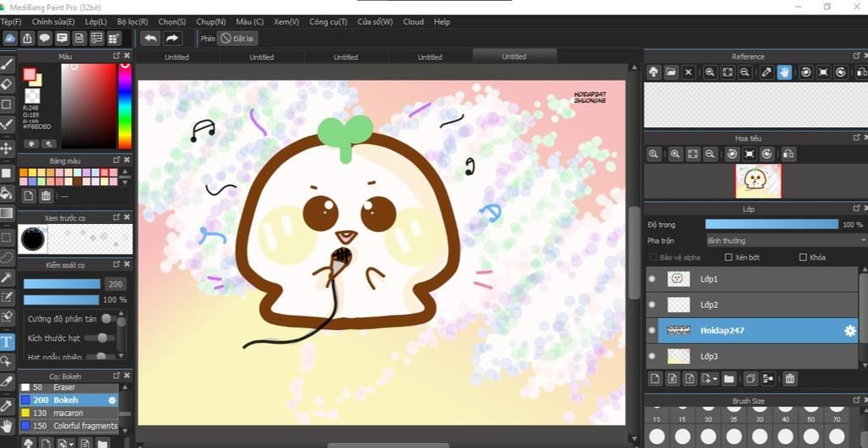The height and width of the screenshot is (448, 868).
Task: Open gear settings on Hoidap247 layer
Action: click(x=849, y=331)
